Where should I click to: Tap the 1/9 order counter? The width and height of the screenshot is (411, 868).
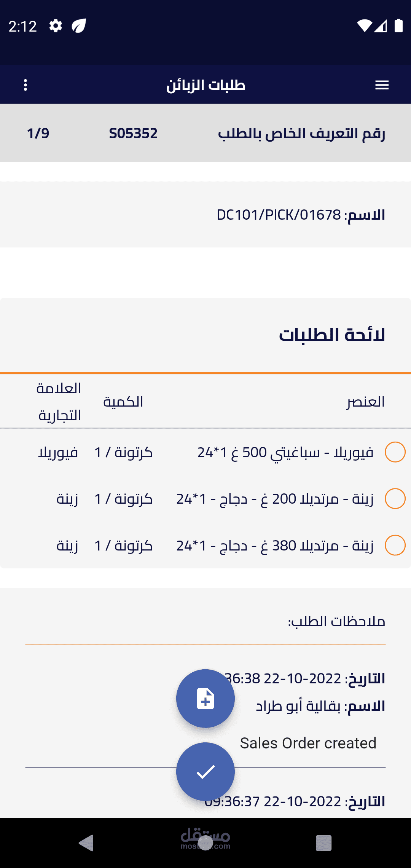point(38,134)
